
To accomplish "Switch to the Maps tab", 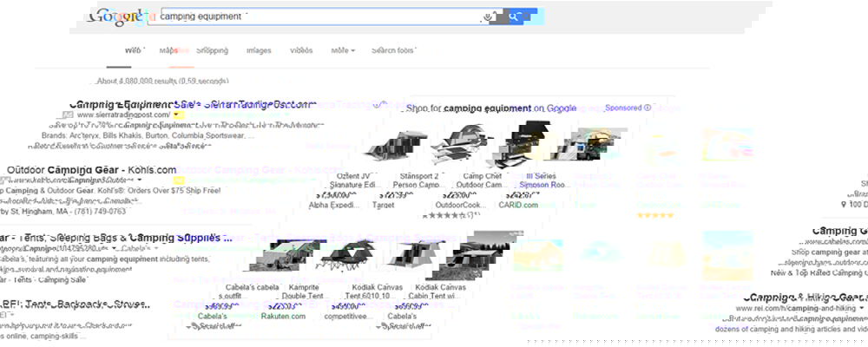I will click(168, 50).
